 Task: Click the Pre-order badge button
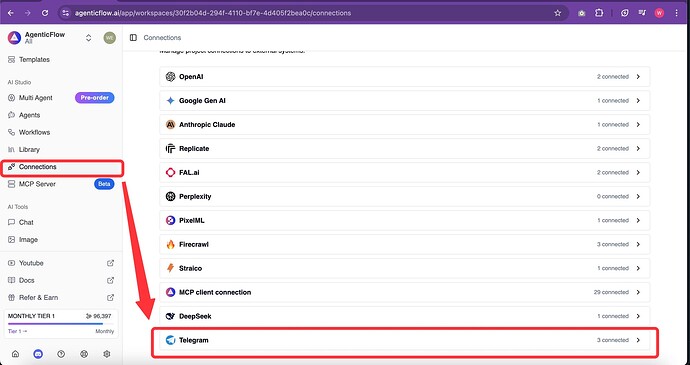[x=95, y=98]
